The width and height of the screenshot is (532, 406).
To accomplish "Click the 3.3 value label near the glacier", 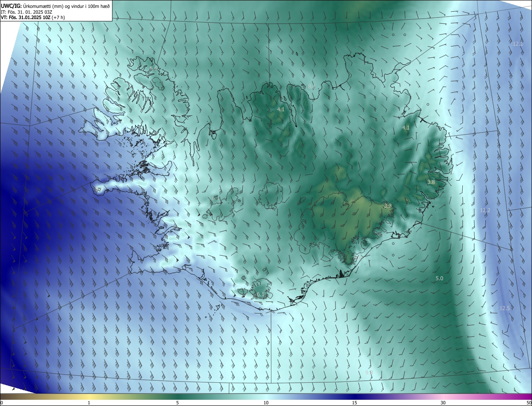I will click(x=388, y=205).
